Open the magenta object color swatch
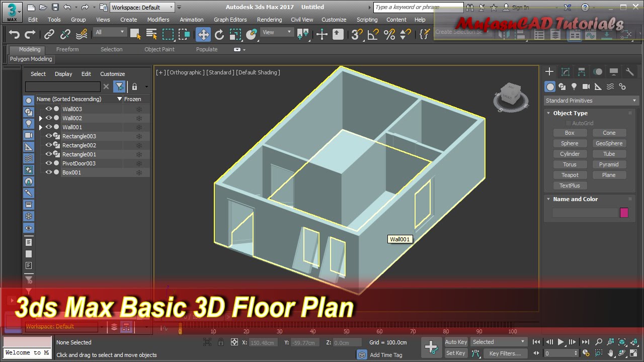The image size is (644, 362). 624,213
